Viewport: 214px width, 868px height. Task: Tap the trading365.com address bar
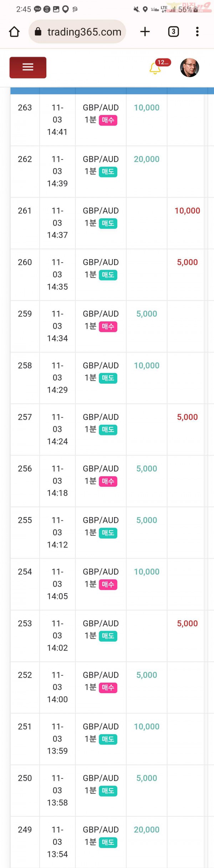[77, 32]
